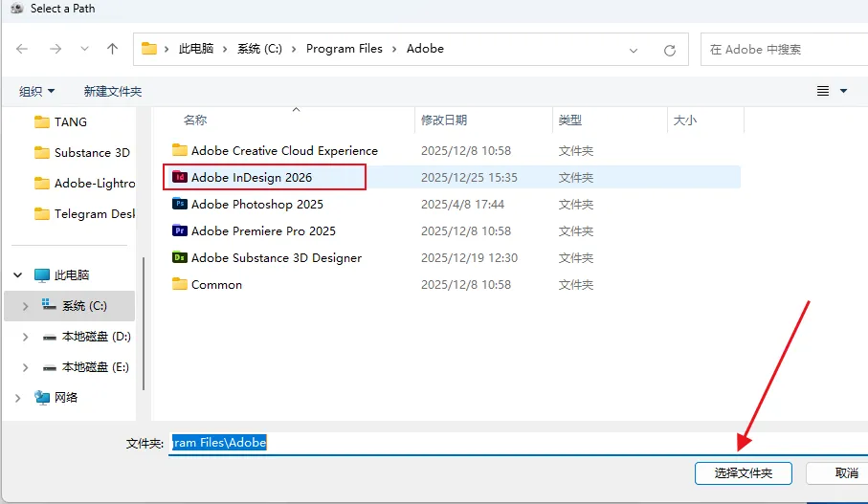Select 本地磁盘 (E:) drive
Viewport: 868px width, 504px height.
(95, 367)
